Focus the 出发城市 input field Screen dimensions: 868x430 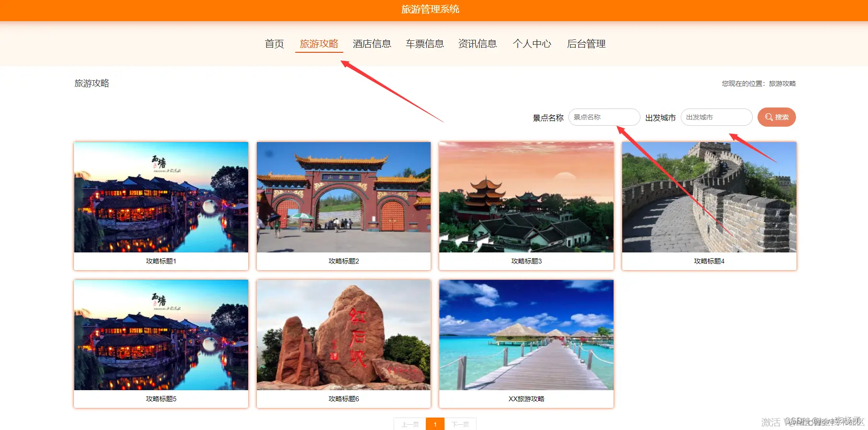[717, 117]
